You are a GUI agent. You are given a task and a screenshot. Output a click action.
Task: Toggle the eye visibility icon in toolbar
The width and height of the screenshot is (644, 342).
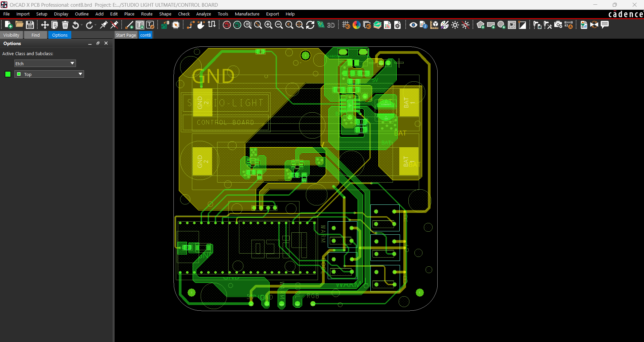pyautogui.click(x=413, y=25)
